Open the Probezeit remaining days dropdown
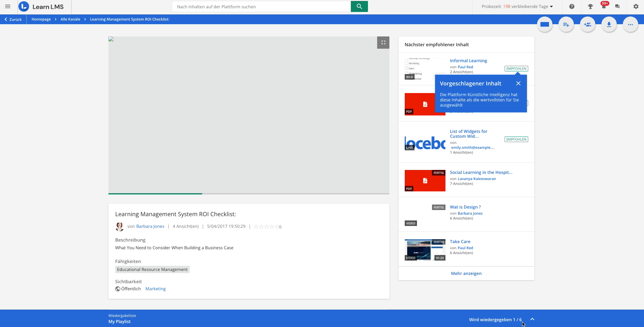 point(517,6)
